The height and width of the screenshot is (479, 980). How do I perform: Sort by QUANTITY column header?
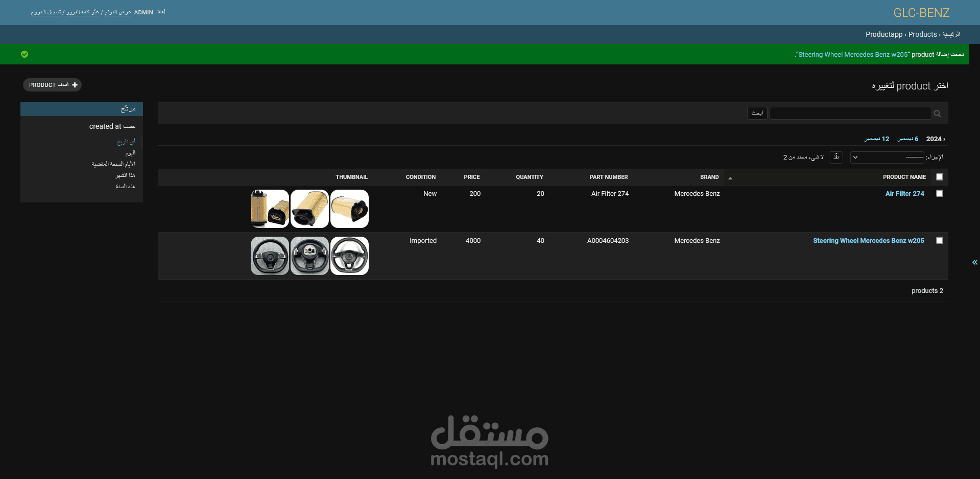(530, 177)
